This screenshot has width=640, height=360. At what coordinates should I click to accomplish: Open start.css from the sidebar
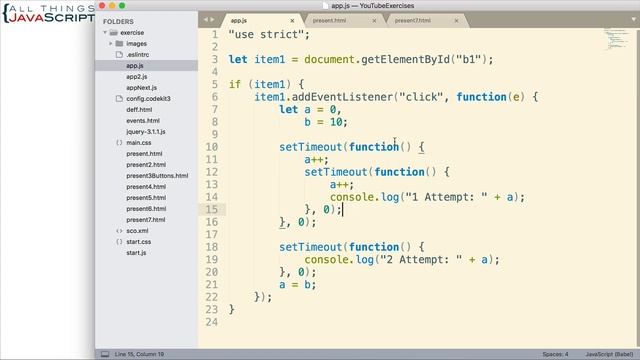click(x=138, y=242)
